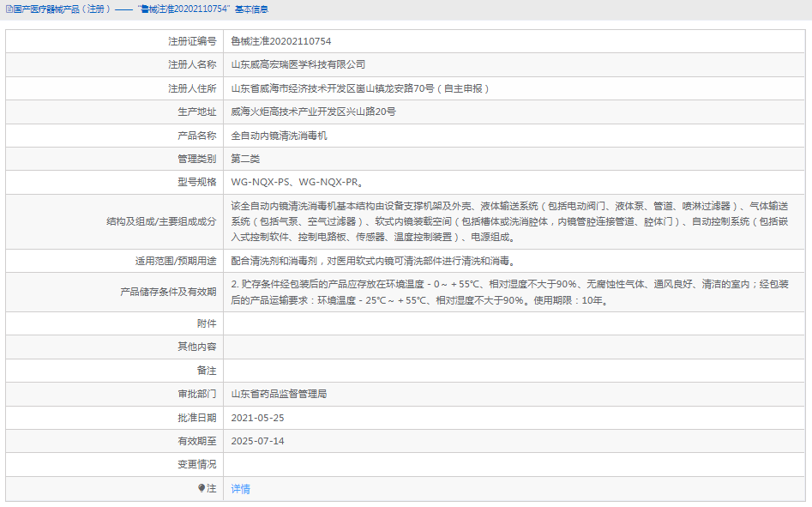
Task: Click the label 产品储存条件及有效期
Action: [168, 292]
